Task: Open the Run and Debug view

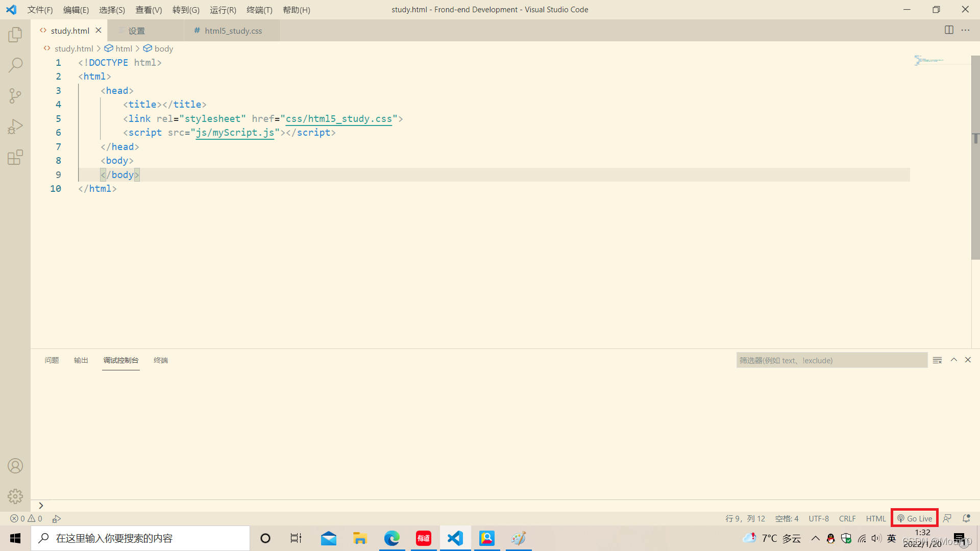Action: pos(15,127)
